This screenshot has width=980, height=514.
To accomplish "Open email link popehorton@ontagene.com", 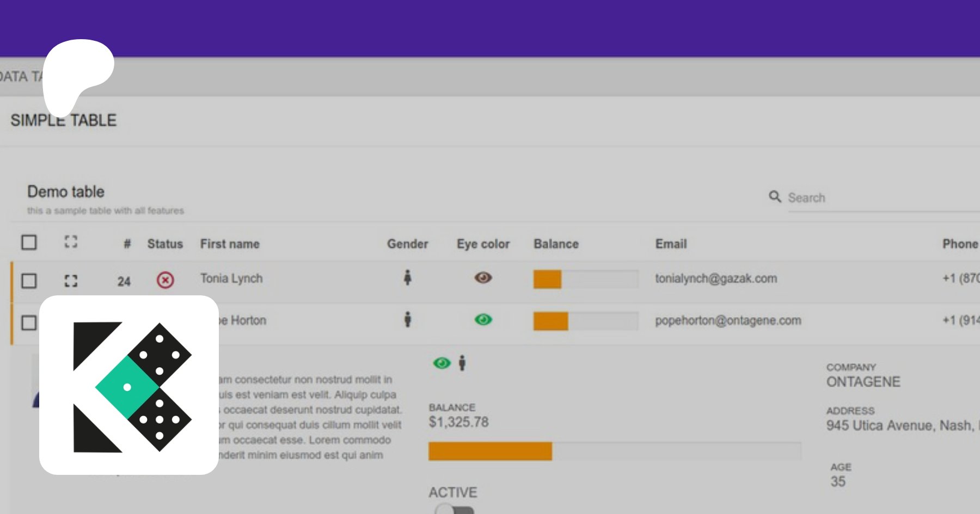I will coord(727,320).
